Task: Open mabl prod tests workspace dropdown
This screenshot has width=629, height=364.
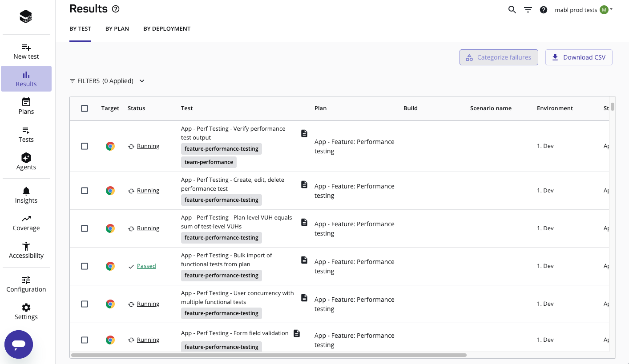Action: pyautogui.click(x=584, y=10)
